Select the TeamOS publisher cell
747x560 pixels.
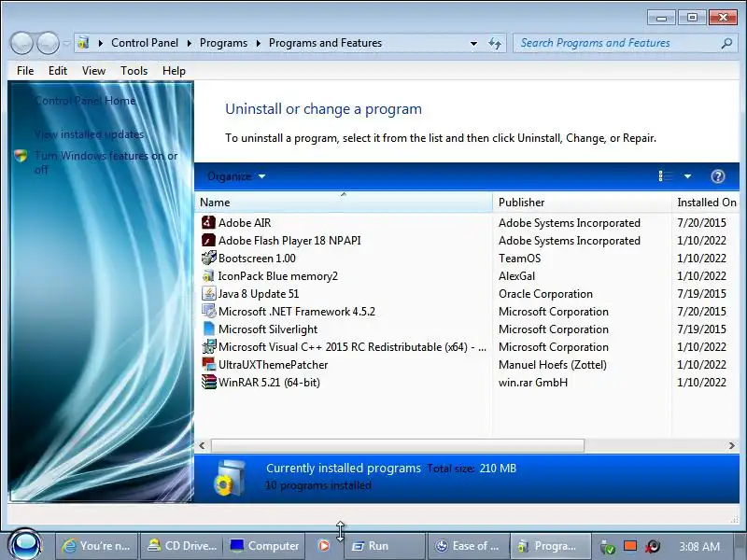[x=519, y=259]
